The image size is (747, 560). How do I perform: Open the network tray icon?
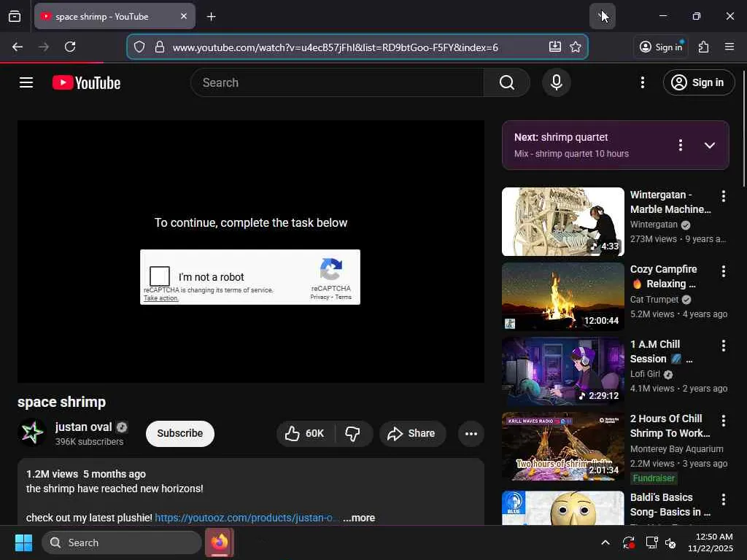651,542
